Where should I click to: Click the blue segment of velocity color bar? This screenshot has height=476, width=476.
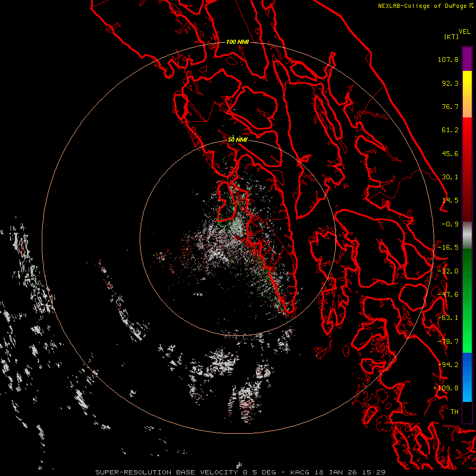pos(467,377)
